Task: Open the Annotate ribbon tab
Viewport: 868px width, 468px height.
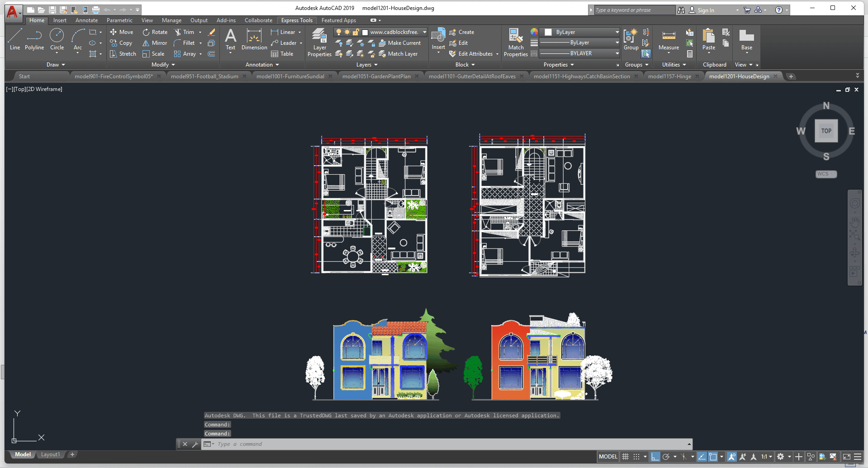Action: click(86, 20)
